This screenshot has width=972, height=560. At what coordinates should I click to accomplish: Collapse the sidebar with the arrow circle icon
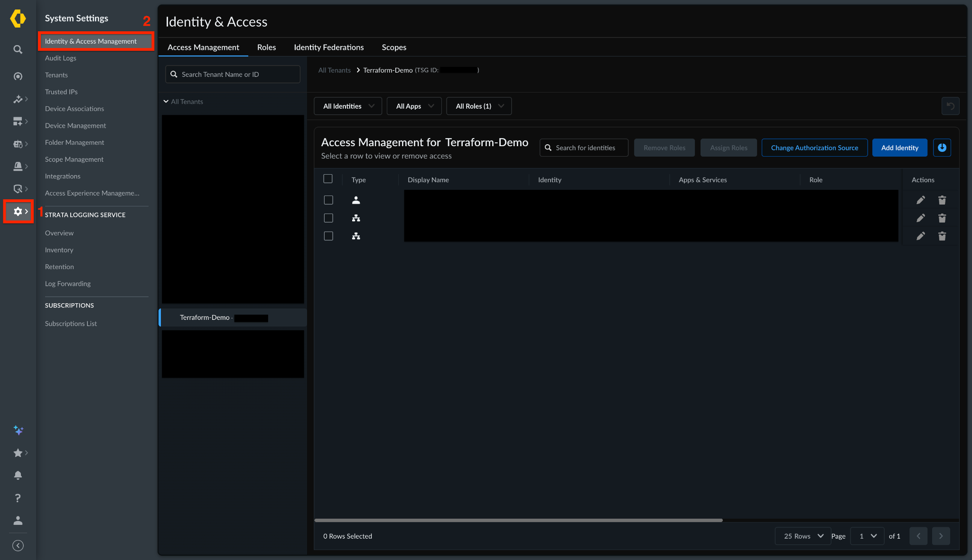click(x=18, y=546)
